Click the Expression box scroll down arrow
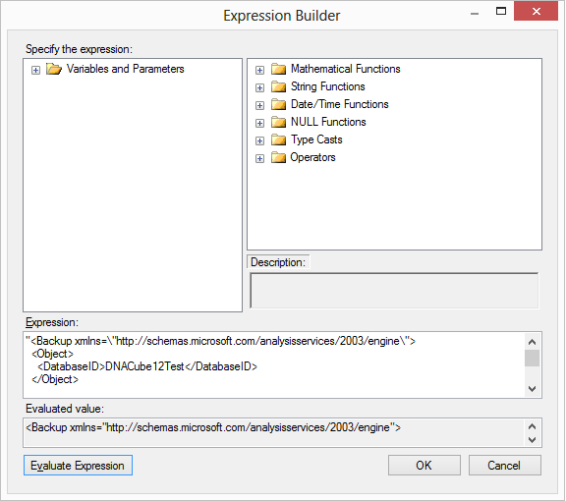Screen dimensions: 566x501 pos(532,389)
